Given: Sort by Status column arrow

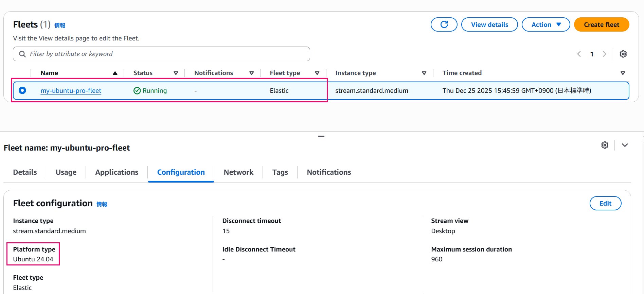Looking at the screenshot, I should click(176, 73).
